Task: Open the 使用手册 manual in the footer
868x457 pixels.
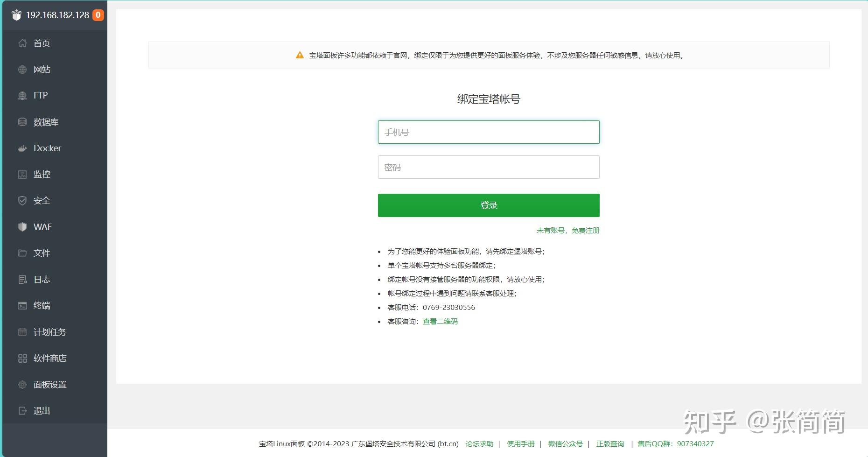Action: point(520,443)
